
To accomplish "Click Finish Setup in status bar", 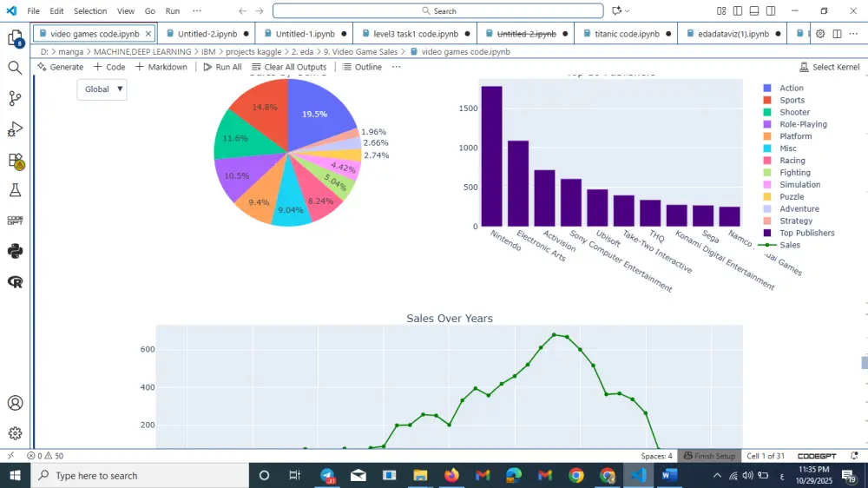I will pyautogui.click(x=709, y=456).
